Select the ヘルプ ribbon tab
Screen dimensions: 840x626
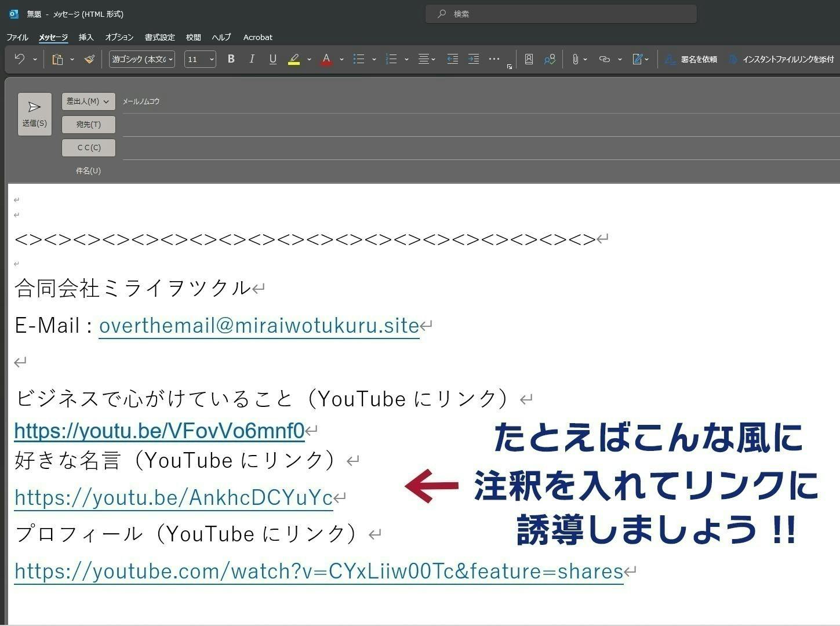pyautogui.click(x=221, y=37)
